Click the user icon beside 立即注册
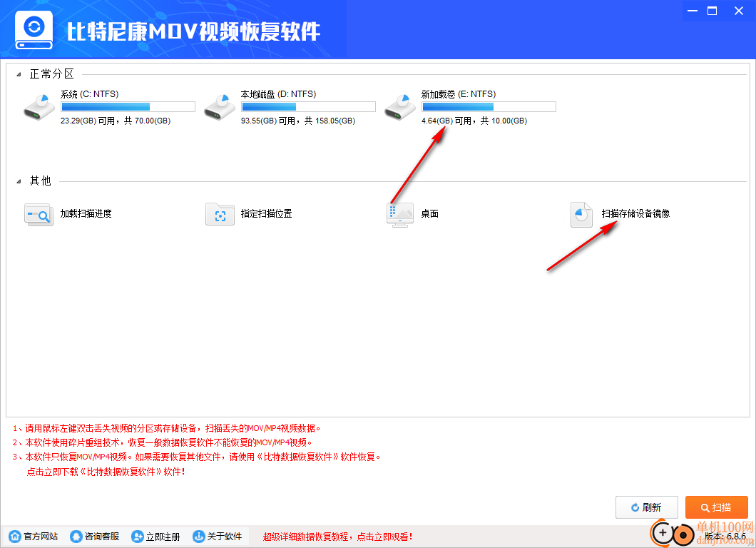This screenshot has width=756, height=548. pos(138,537)
